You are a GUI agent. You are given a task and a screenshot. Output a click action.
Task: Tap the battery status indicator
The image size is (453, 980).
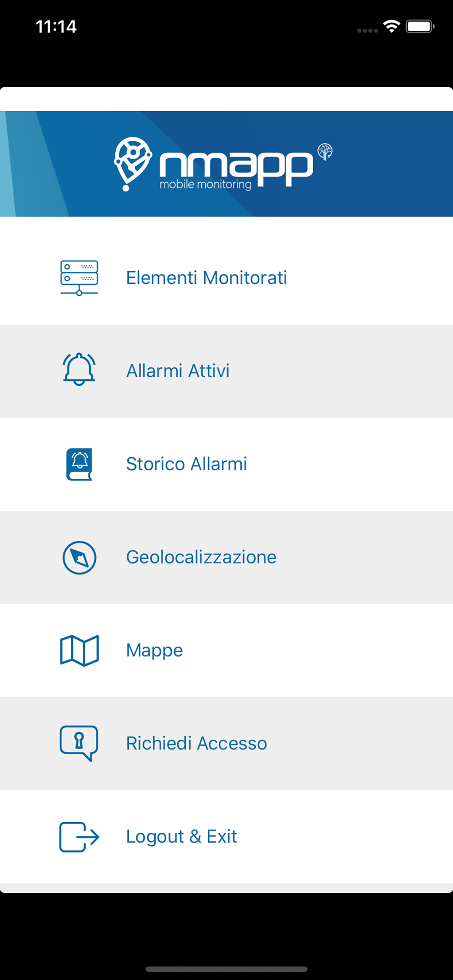coord(420,26)
